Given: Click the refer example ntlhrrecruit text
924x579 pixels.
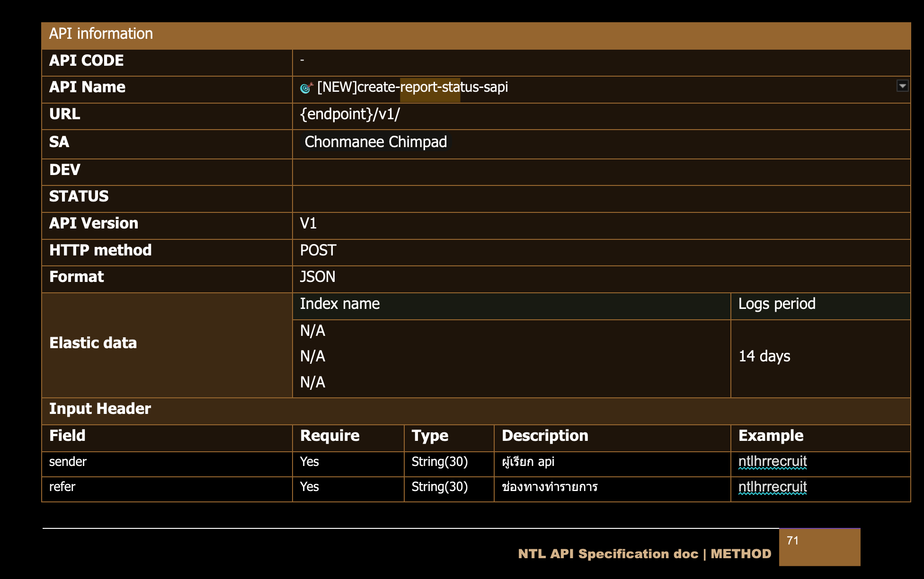Looking at the screenshot, I should [x=772, y=487].
